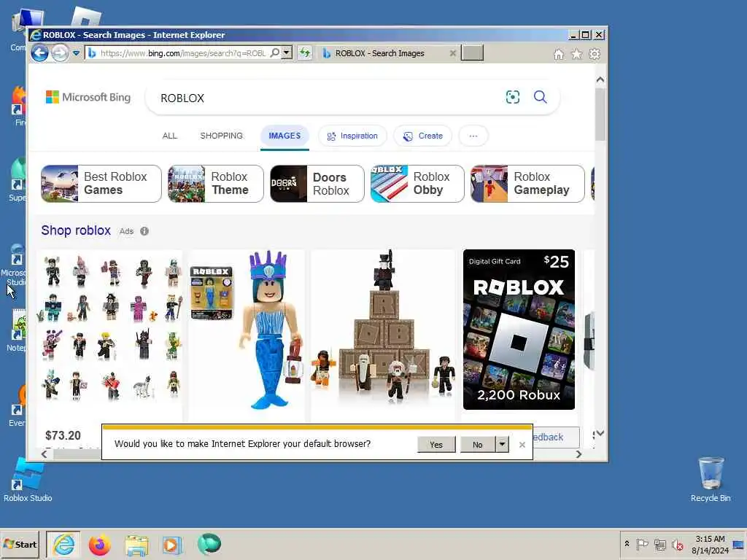Choose the Roblox Gameplay suggestion chip
Screen dimensions: 747x560
(x=527, y=184)
